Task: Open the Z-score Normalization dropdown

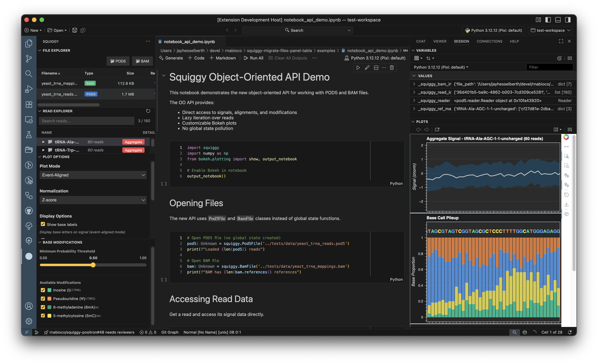Action: [x=93, y=200]
